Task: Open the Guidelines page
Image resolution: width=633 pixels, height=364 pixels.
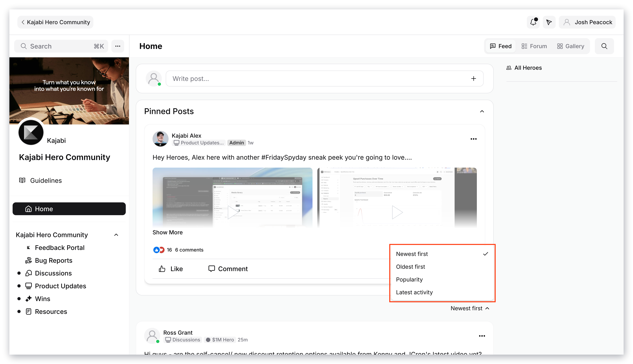Action: 41,180
